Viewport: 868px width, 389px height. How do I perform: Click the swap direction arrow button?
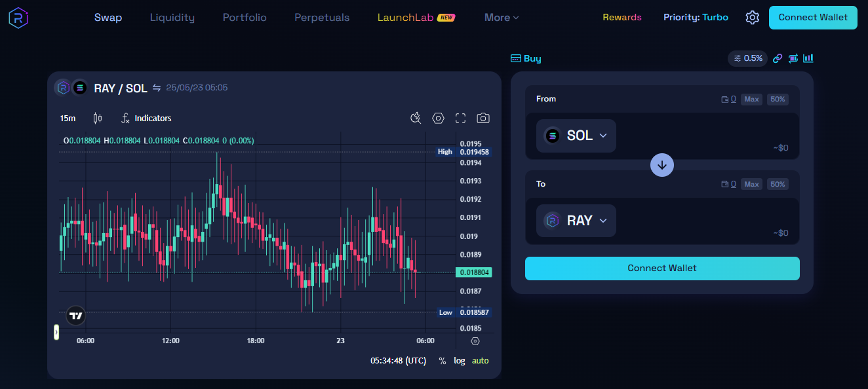(662, 164)
